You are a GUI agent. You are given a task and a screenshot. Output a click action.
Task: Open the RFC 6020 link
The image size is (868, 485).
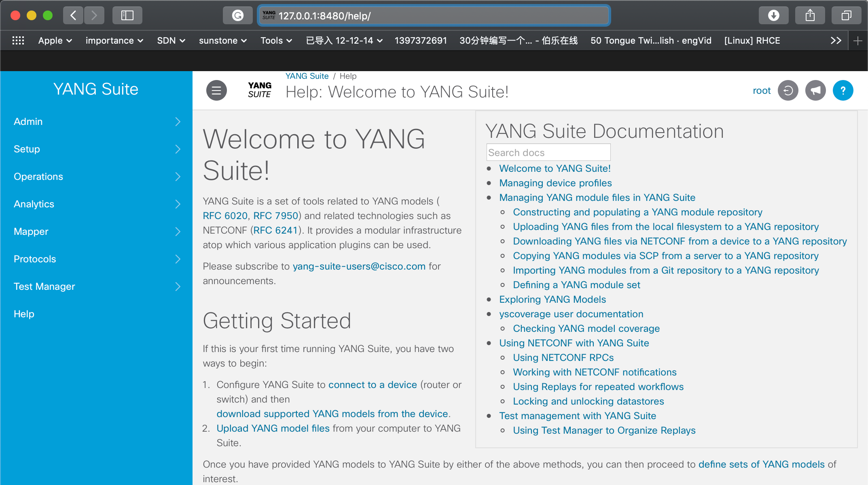pyautogui.click(x=225, y=216)
